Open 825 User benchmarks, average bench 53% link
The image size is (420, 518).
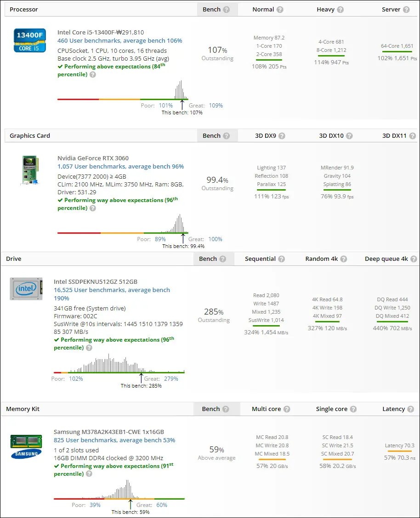[115, 440]
